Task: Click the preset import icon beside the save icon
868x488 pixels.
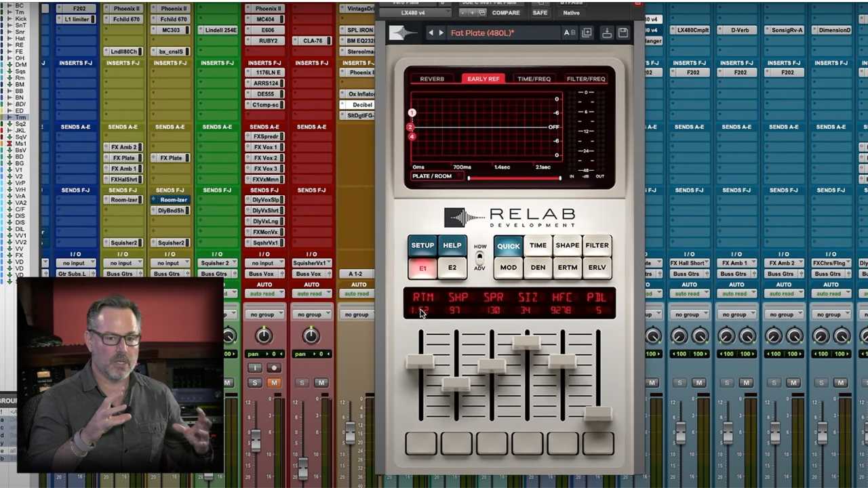Action: point(606,33)
